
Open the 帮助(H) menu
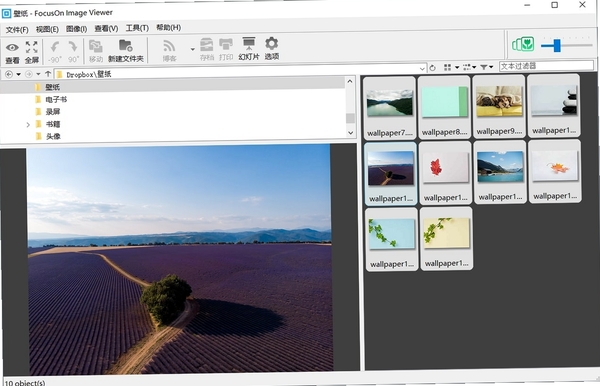pyautogui.click(x=168, y=28)
